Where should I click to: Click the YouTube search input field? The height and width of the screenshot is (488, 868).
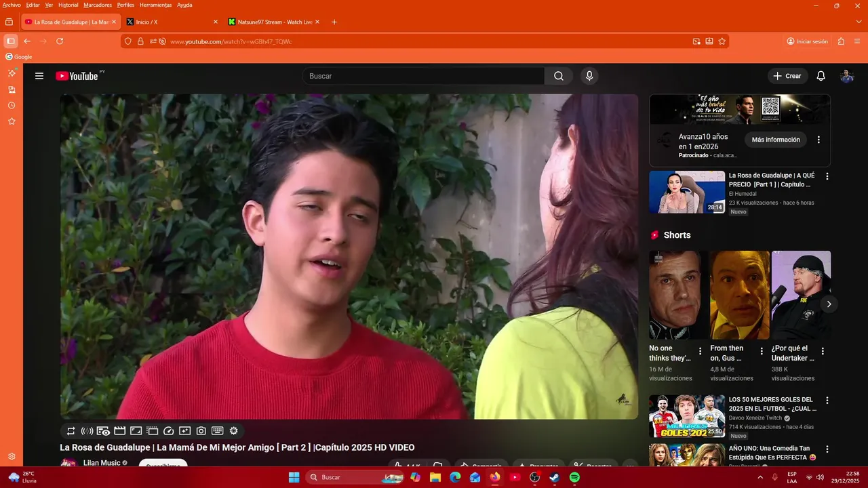click(423, 76)
